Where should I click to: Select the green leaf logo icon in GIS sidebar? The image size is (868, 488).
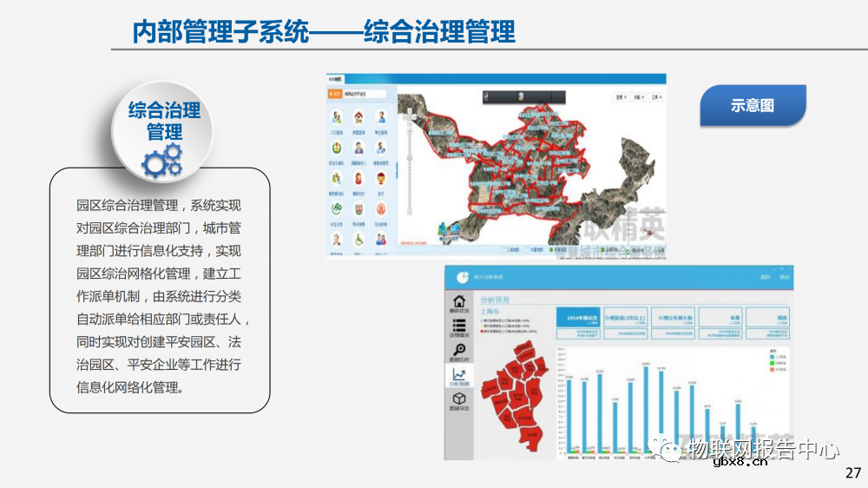click(337, 208)
